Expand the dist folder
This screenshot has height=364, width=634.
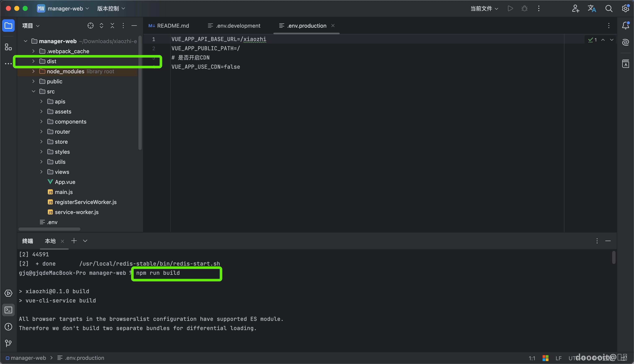(x=33, y=61)
